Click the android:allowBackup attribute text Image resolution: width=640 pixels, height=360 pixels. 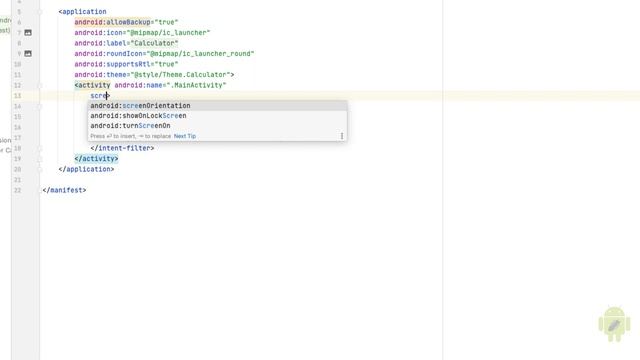click(x=112, y=22)
